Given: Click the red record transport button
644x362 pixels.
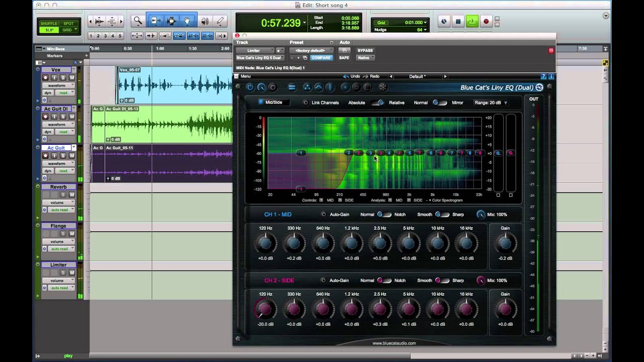Looking at the screenshot, I should (486, 21).
